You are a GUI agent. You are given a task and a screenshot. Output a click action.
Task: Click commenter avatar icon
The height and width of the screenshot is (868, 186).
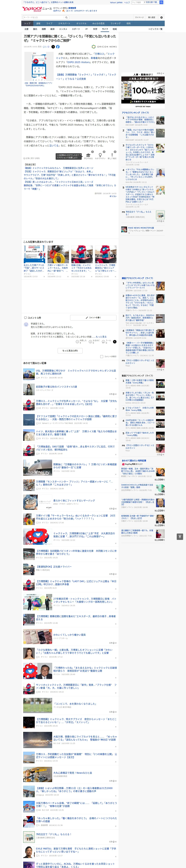pyautogui.click(x=26, y=324)
